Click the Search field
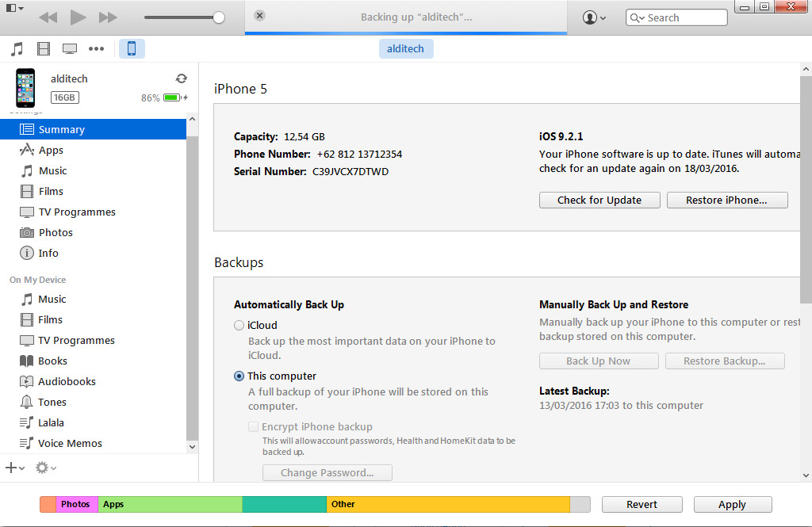 point(676,17)
